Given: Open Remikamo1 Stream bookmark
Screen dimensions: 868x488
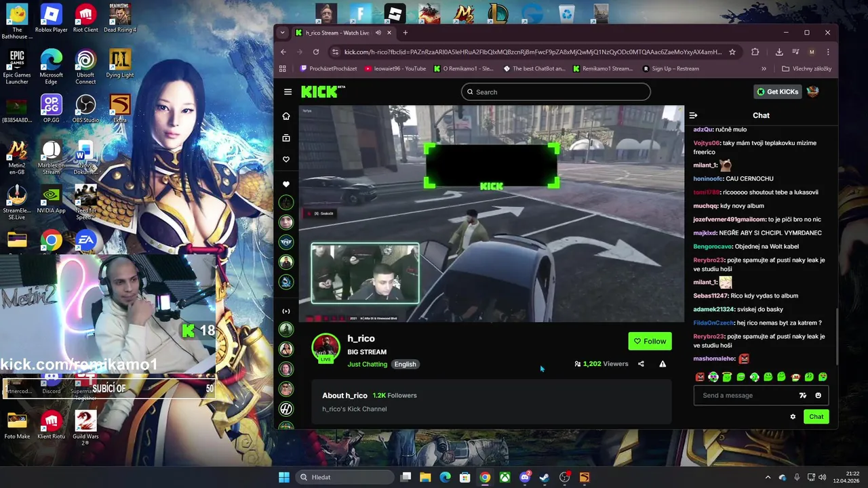Looking at the screenshot, I should click(603, 68).
